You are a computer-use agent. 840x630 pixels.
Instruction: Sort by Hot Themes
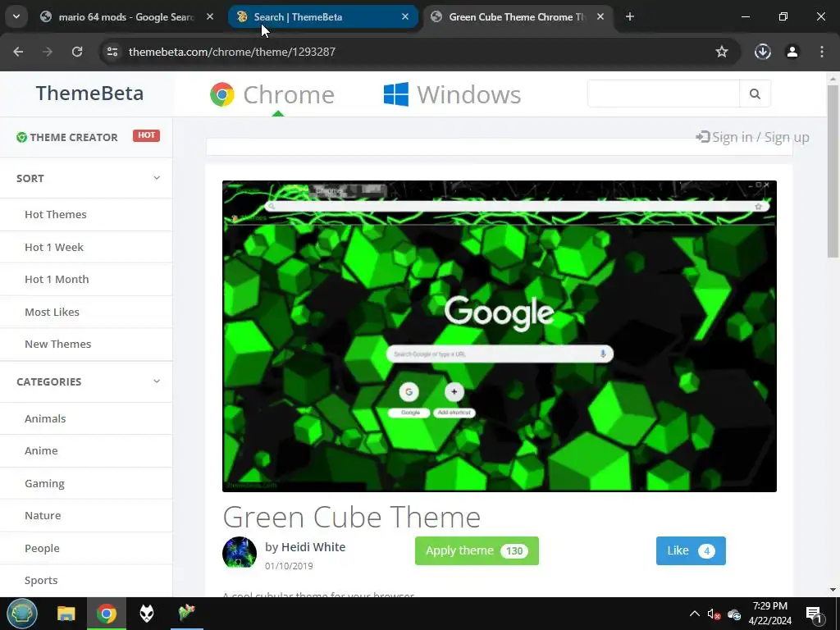pyautogui.click(x=55, y=214)
